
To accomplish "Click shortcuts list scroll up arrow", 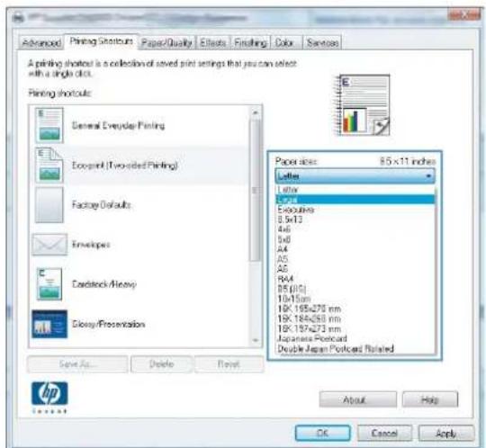I will coord(256,112).
